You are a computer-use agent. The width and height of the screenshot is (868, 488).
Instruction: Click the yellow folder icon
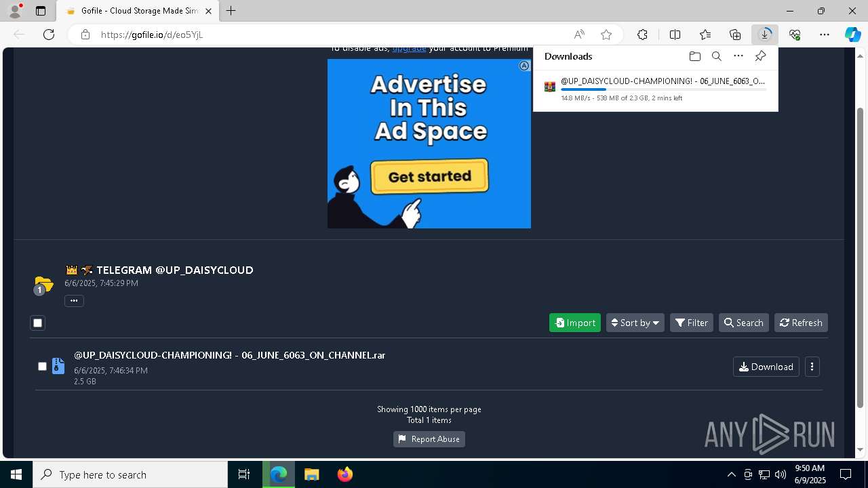tap(43, 285)
